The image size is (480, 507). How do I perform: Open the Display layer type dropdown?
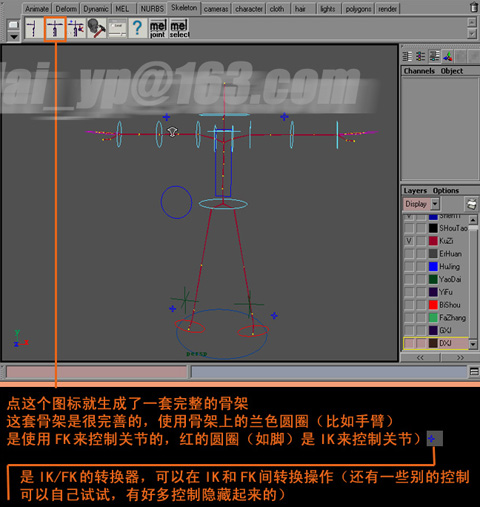(x=422, y=204)
